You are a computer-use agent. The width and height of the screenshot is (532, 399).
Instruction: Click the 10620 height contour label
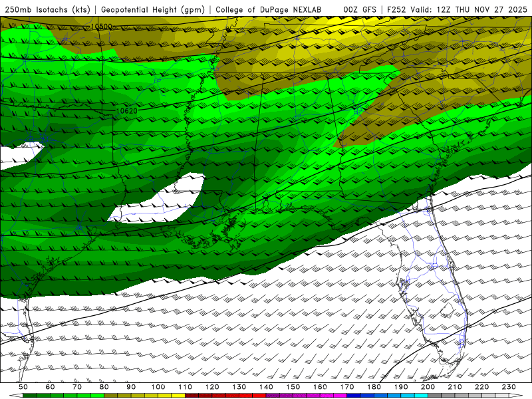[127, 111]
